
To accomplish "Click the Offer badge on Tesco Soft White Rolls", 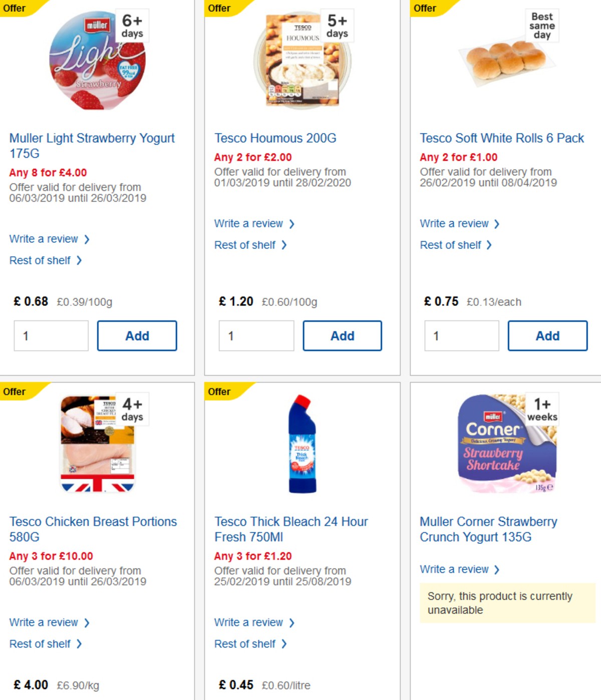I will [425, 8].
